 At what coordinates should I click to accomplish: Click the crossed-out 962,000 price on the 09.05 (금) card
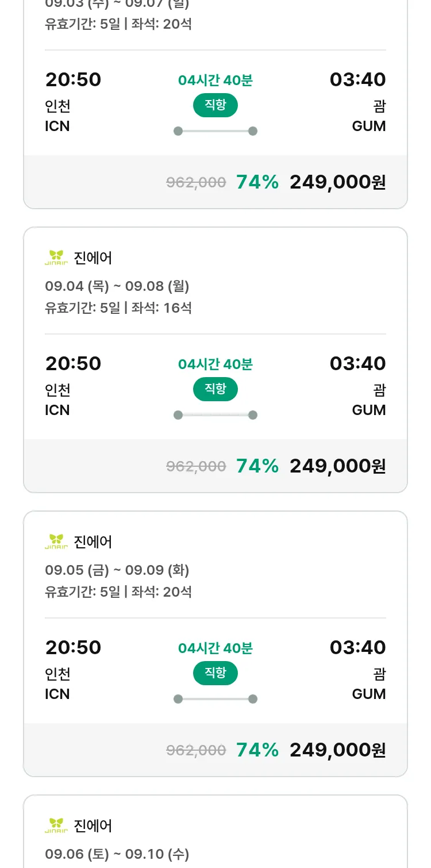196,750
